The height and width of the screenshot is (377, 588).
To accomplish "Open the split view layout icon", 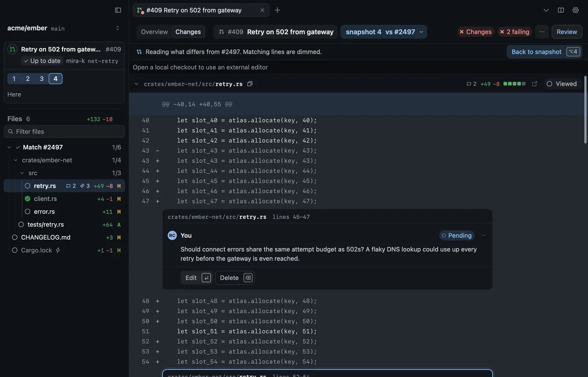I will [x=561, y=10].
